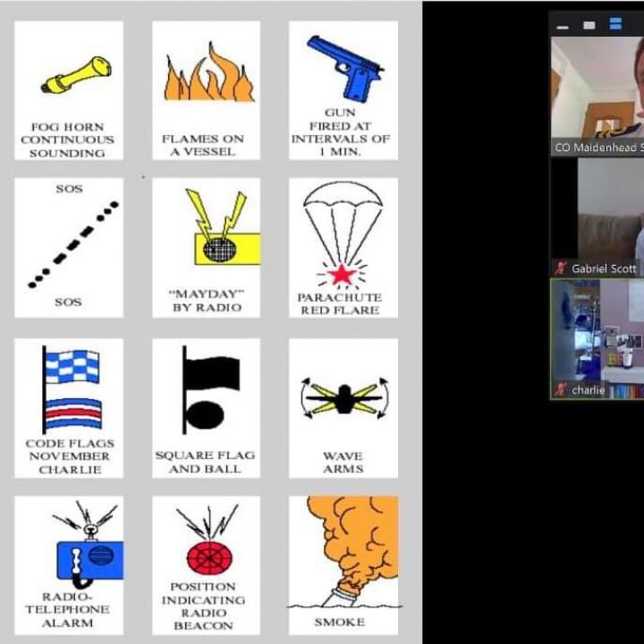Viewport: 644px width, 644px height.
Task: Click the November Charlie code flags card
Action: (68, 408)
